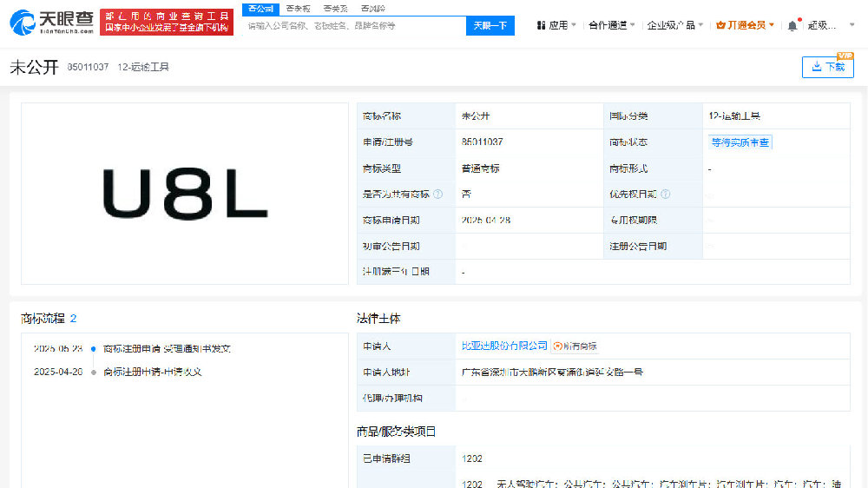The height and width of the screenshot is (488, 868).
Task: Download the trademark report with 下载
Action: coord(827,67)
